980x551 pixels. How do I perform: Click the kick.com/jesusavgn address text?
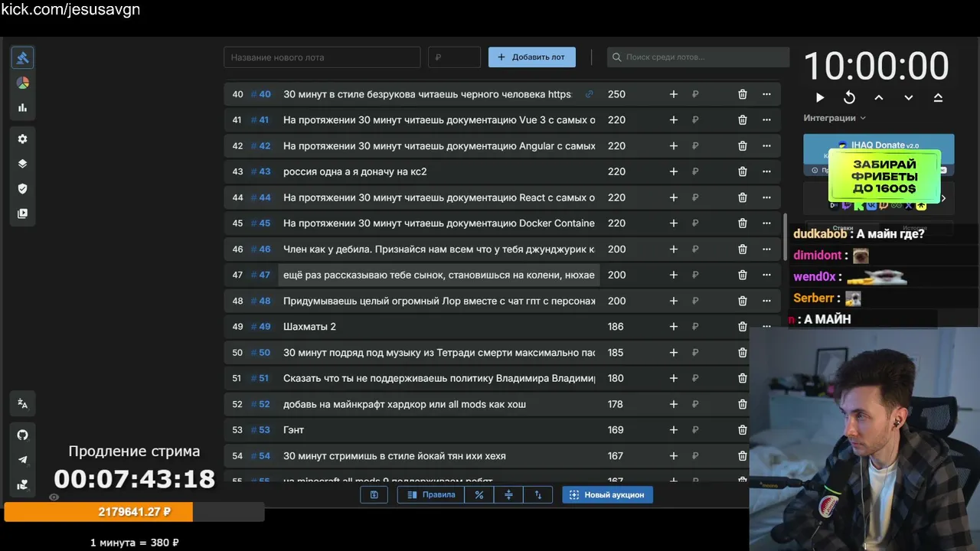click(70, 10)
